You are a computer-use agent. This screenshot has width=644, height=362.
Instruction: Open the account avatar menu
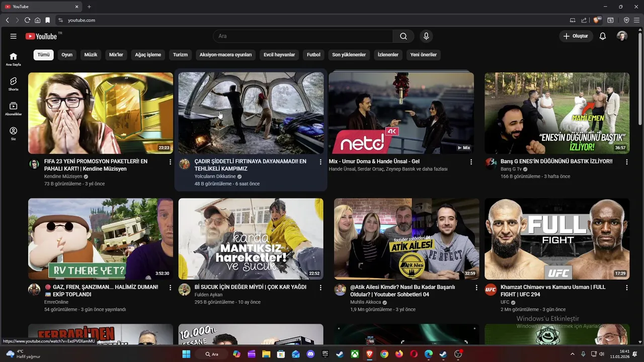622,36
